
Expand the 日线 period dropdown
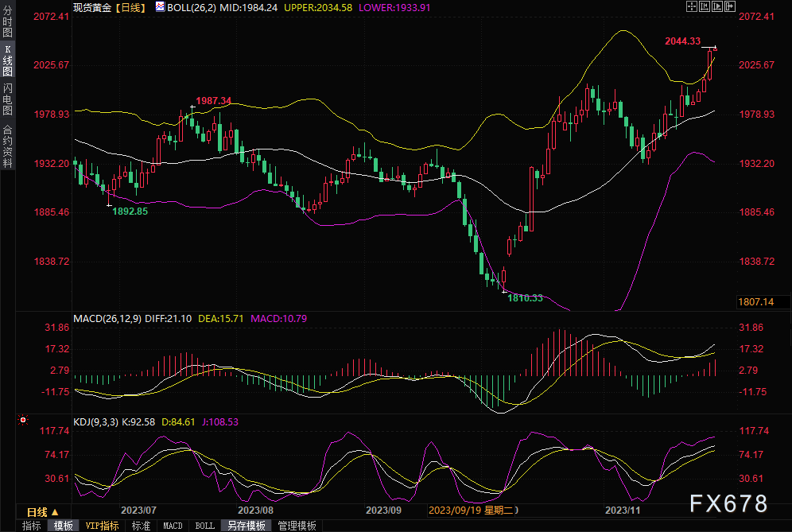click(43, 512)
